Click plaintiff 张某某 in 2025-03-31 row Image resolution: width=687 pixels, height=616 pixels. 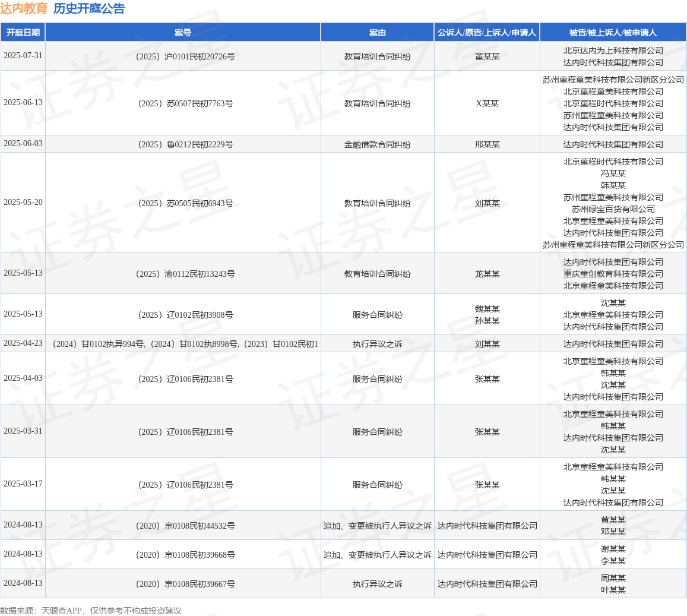[487, 432]
